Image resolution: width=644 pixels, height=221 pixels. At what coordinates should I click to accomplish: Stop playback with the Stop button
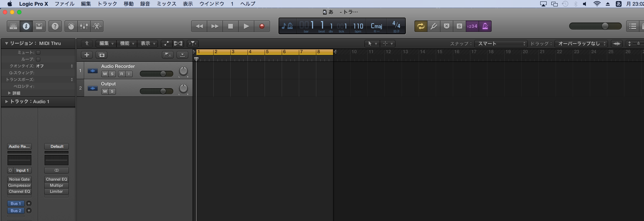(231, 26)
